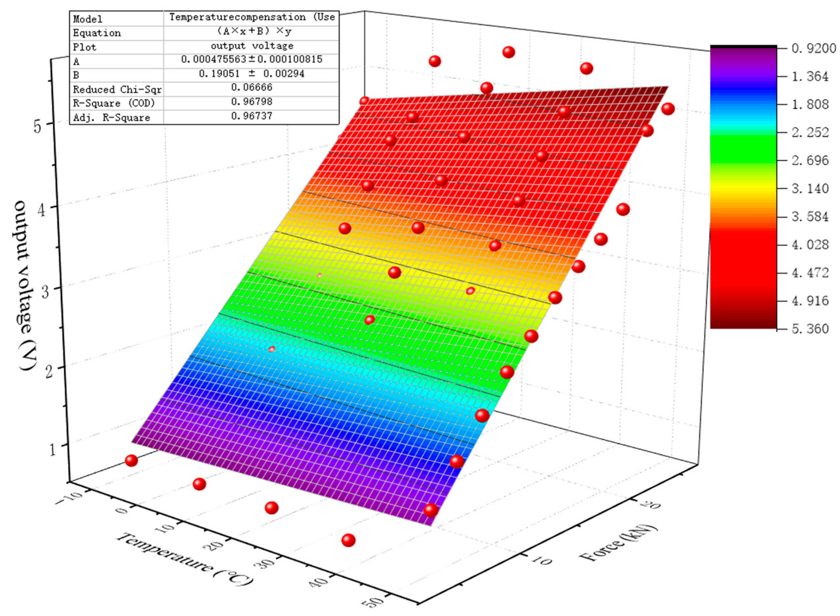840x616 pixels.
Task: Click the "Temperaturecompensation" model name cell
Action: [x=252, y=17]
